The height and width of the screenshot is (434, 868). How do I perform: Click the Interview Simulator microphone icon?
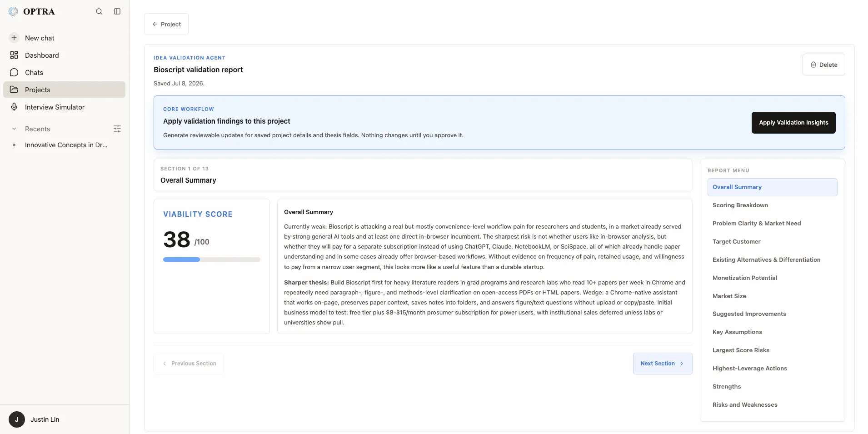click(14, 107)
